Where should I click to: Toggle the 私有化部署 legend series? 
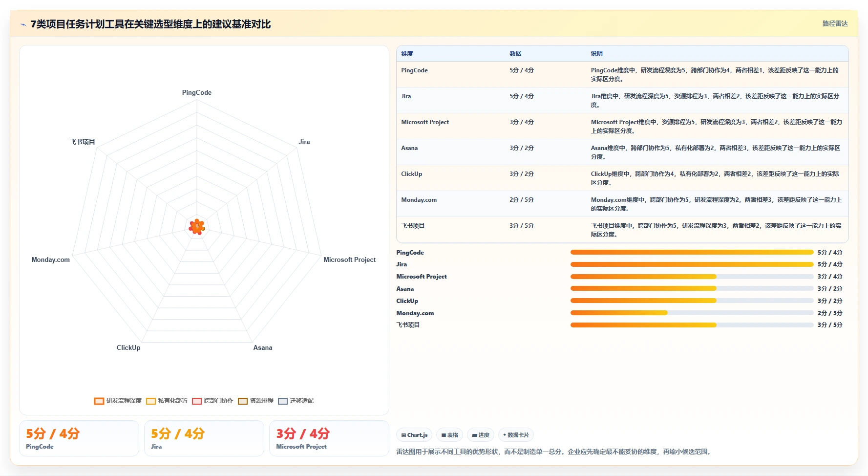pyautogui.click(x=167, y=401)
